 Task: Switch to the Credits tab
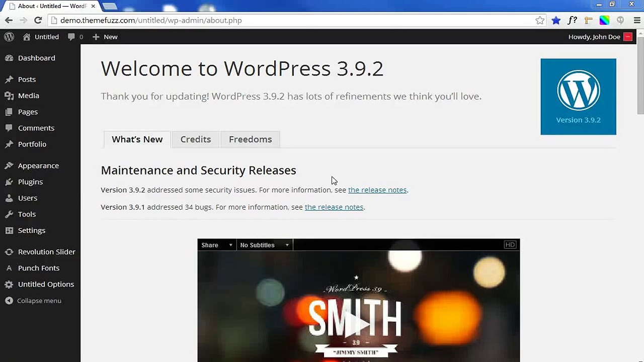[x=196, y=139]
